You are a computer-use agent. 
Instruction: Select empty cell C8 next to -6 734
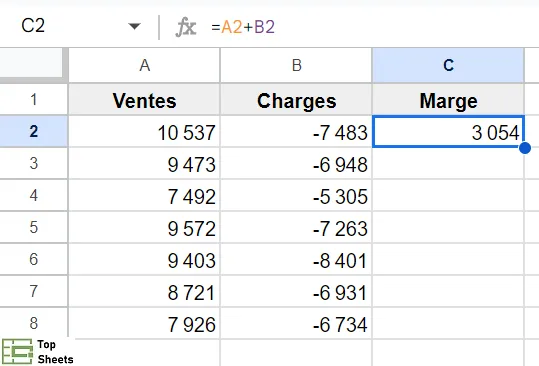(448, 323)
